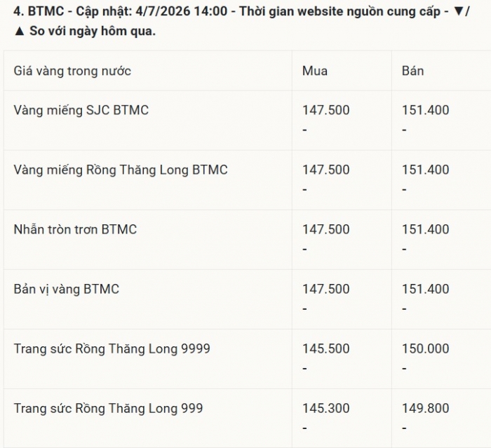Image resolution: width=491 pixels, height=448 pixels.
Task: Click the SJC BTMC sell price 151.400
Action: click(425, 110)
